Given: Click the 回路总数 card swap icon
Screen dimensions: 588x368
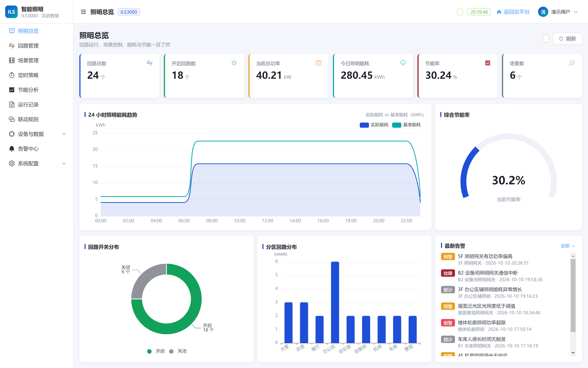Looking at the screenshot, I should (x=149, y=63).
